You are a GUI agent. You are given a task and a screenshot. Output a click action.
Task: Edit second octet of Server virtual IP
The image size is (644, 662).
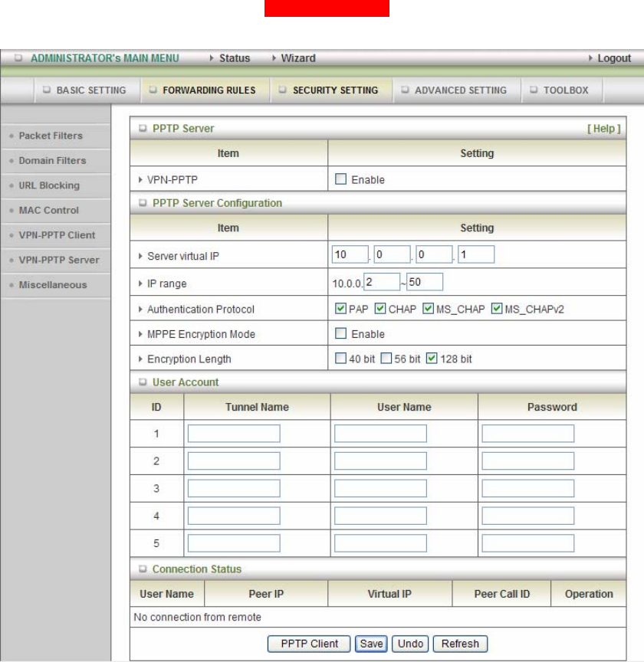pos(392,254)
